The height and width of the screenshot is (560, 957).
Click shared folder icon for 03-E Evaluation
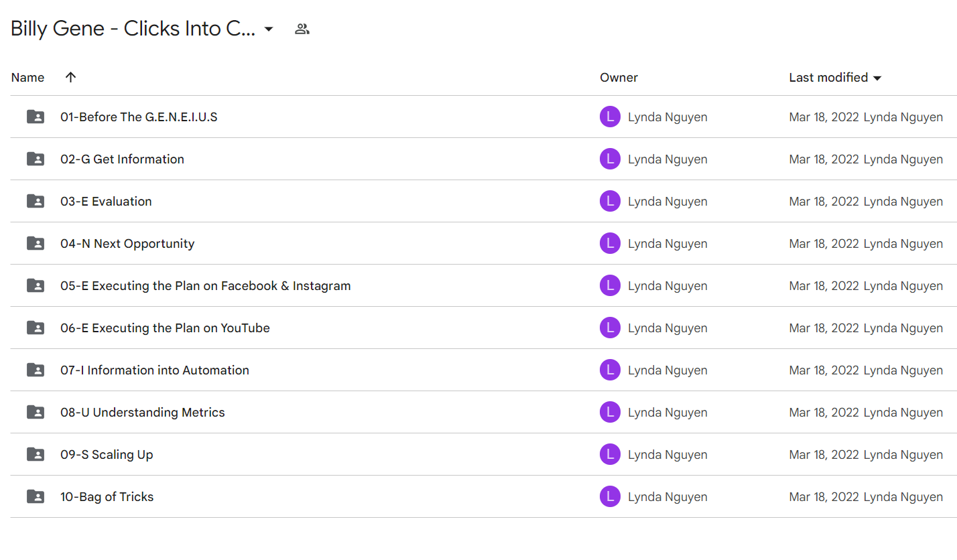[x=36, y=201]
